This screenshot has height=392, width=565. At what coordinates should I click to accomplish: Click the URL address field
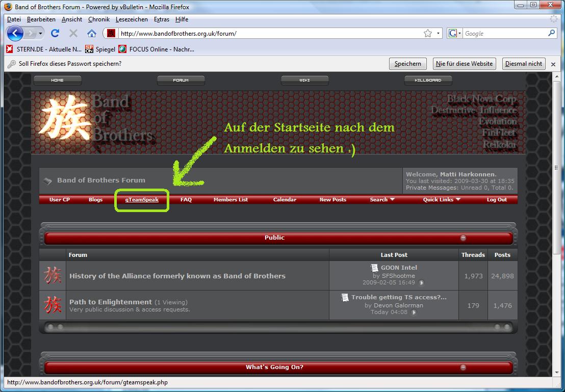tap(270, 34)
